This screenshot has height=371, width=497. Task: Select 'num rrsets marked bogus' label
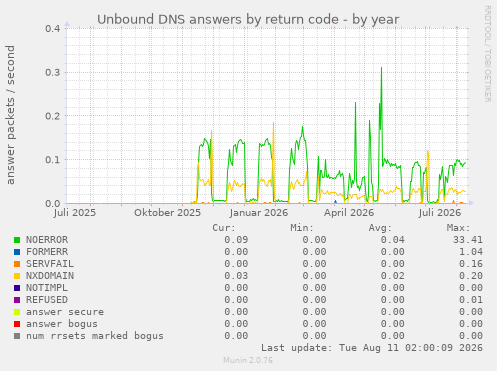coord(95,336)
